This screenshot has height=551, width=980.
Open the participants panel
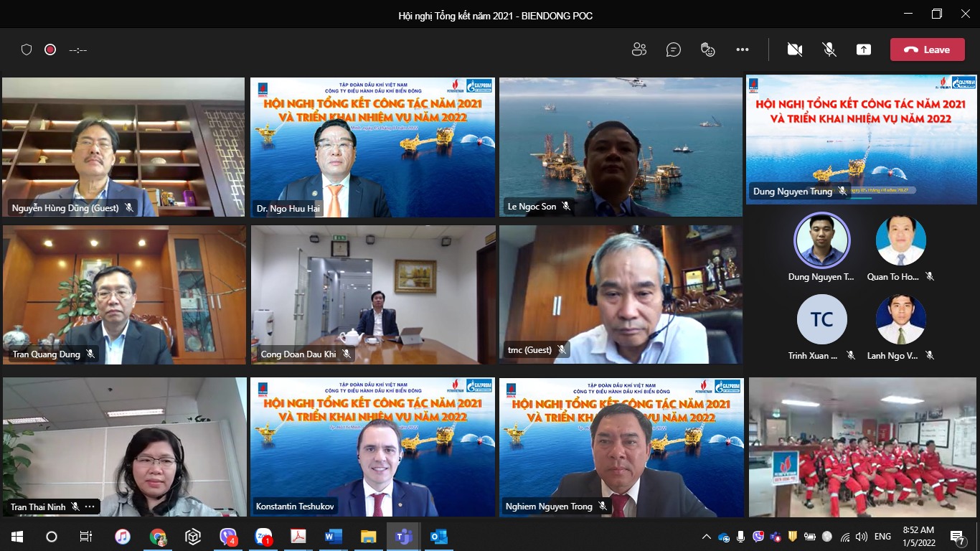click(x=639, y=50)
